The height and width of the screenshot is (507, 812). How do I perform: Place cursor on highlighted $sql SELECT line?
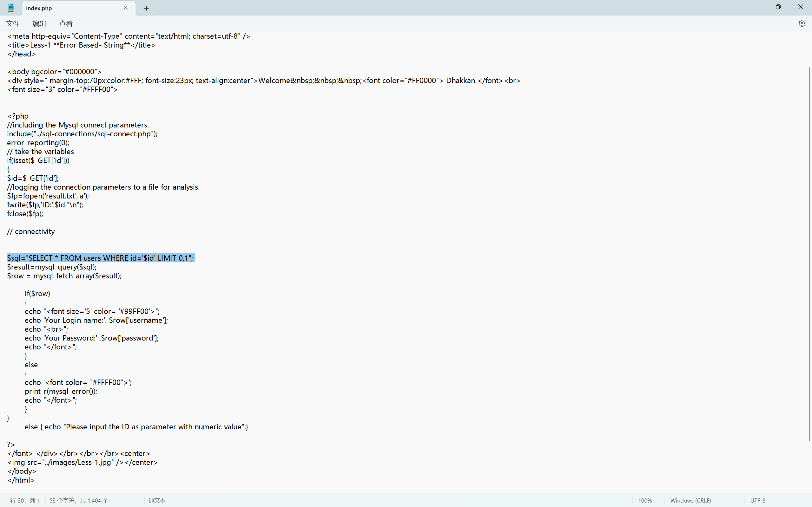[101, 258]
